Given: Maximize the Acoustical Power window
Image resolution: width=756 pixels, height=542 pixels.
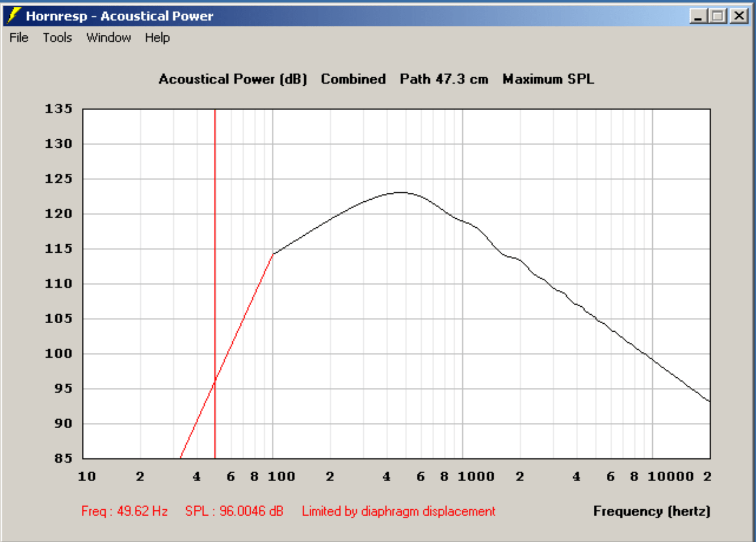Looking at the screenshot, I should (718, 16).
